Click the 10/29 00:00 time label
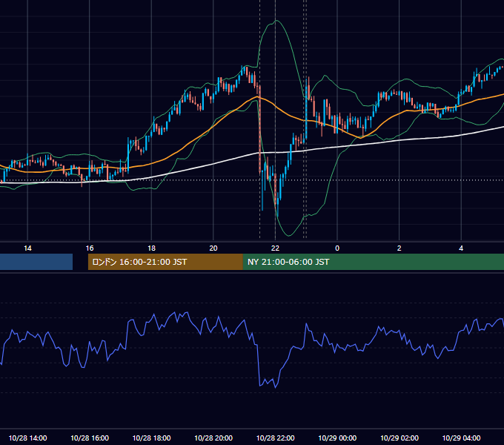Viewport: 504px width, 445px height. pos(337,438)
